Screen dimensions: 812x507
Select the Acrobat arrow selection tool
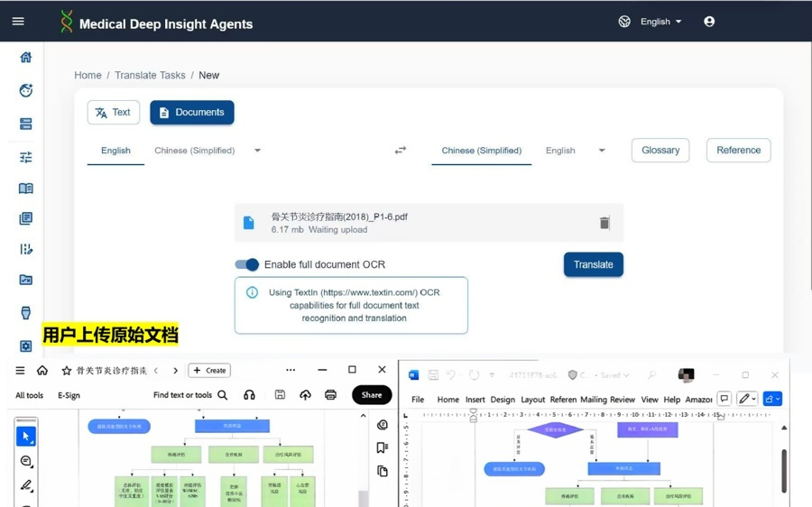26,437
